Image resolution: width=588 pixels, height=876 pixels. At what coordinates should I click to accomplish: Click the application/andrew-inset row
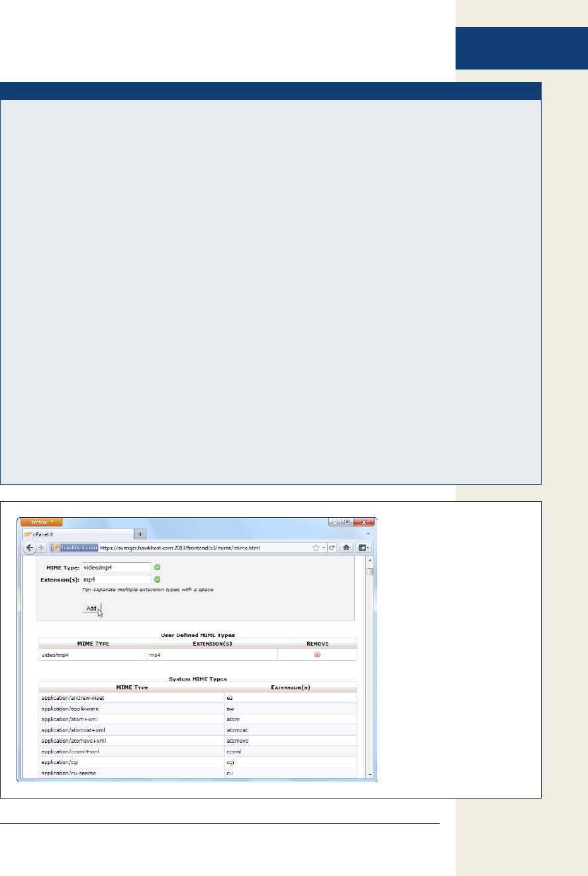click(x=198, y=698)
